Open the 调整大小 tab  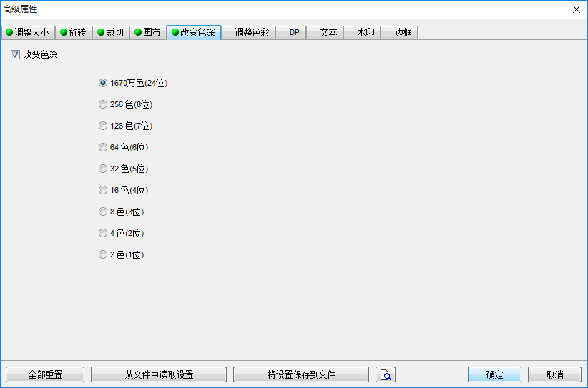(29, 33)
